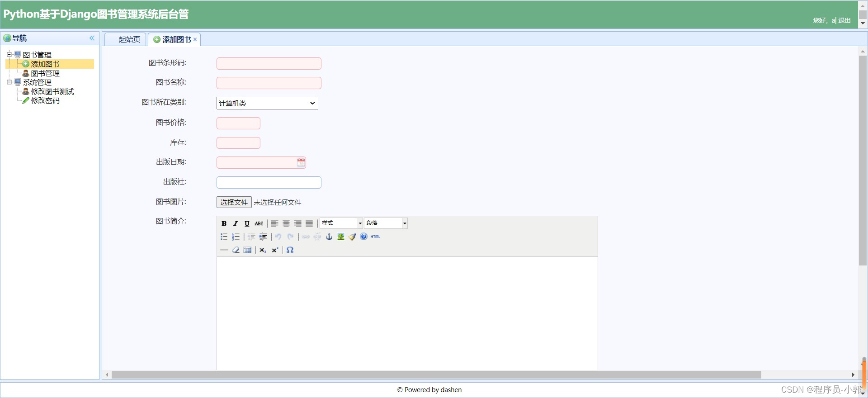Open 添加图书 in the navigation tree
This screenshot has height=398, width=868.
tap(45, 64)
